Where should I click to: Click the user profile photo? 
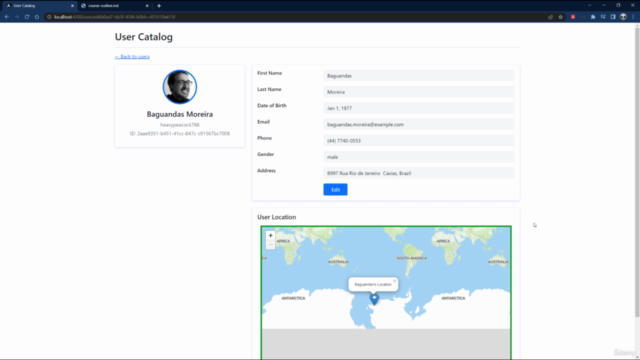coord(180,87)
